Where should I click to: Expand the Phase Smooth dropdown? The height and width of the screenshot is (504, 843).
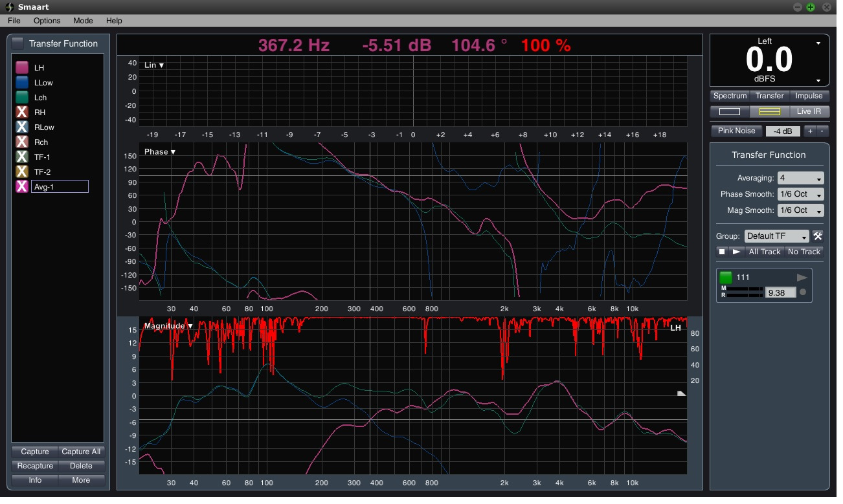click(800, 194)
